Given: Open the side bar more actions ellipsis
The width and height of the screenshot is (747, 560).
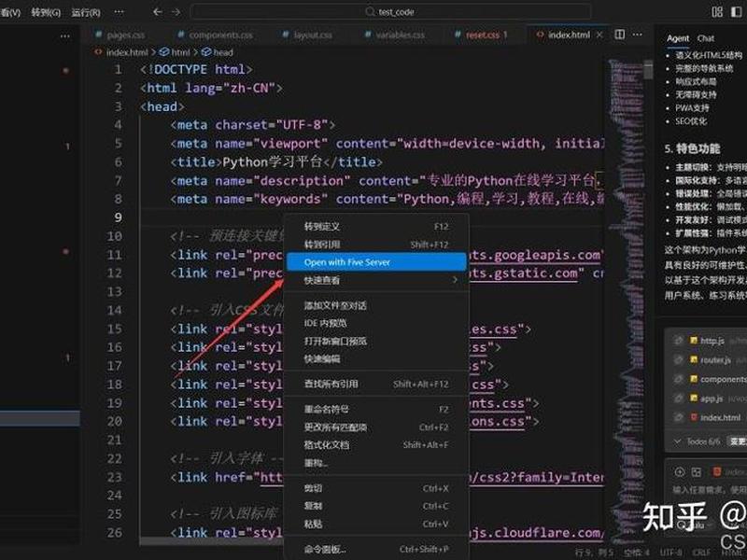Looking at the screenshot, I should pyautogui.click(x=65, y=35).
